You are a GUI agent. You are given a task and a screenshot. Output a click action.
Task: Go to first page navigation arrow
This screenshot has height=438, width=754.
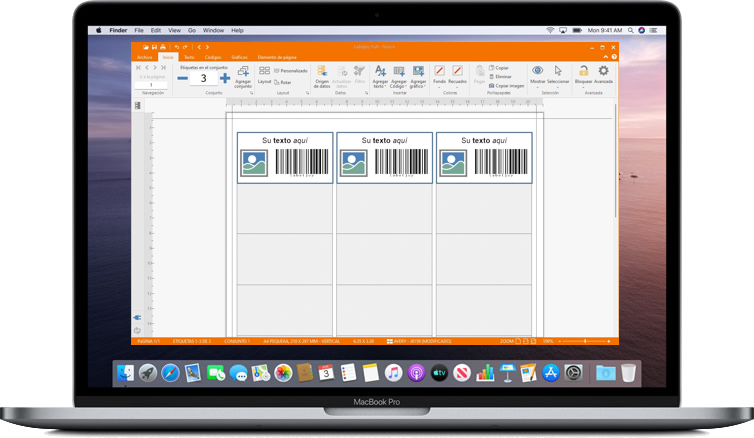(138, 68)
